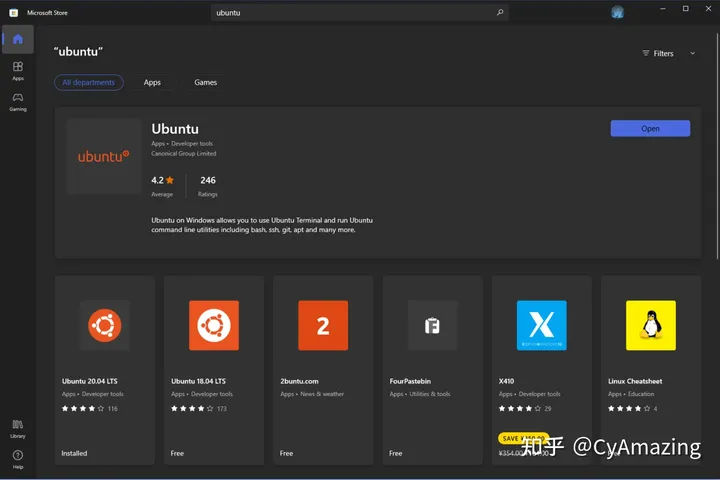The height and width of the screenshot is (480, 720).
Task: Click the Ubuntu 20.04 LTS title
Action: tap(90, 381)
